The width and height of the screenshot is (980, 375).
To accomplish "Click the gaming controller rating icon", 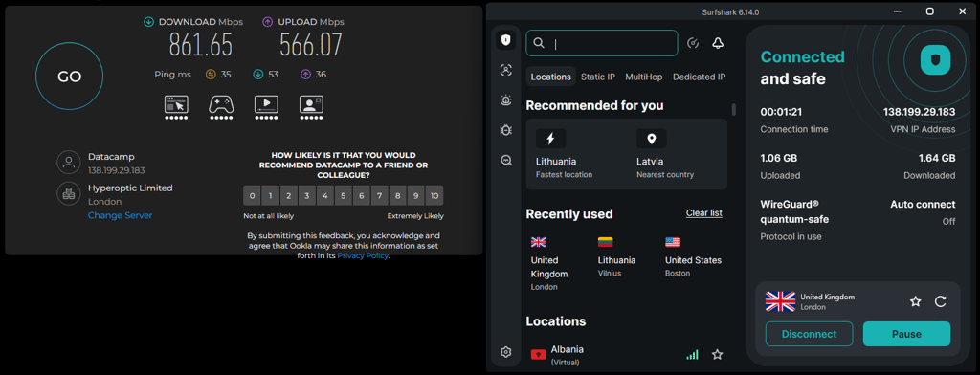I will coord(221,104).
